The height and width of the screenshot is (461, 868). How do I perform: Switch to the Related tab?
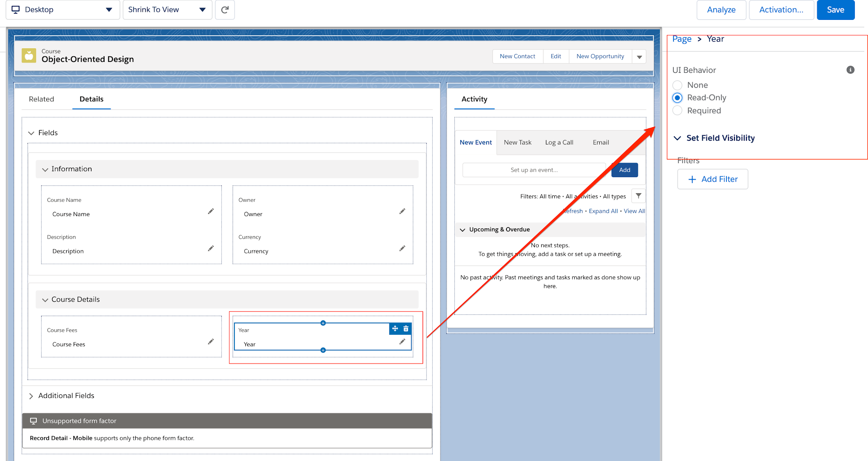pos(41,99)
